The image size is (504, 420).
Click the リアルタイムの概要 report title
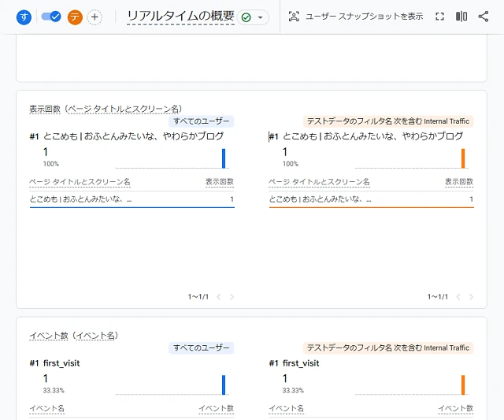coord(180,17)
